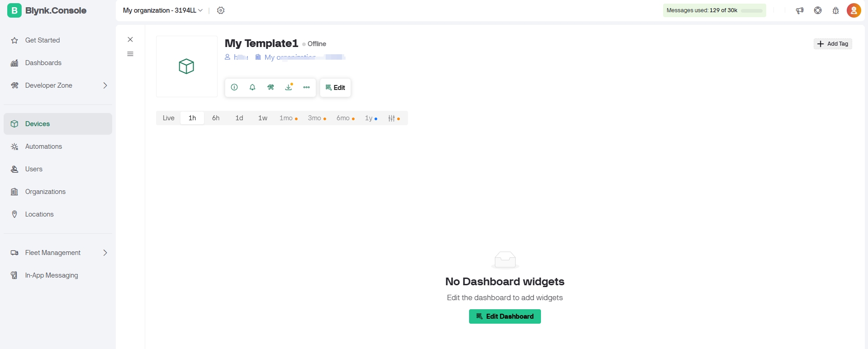The width and height of the screenshot is (868, 349).
Task: Open device notifications bell icon
Action: coord(252,87)
